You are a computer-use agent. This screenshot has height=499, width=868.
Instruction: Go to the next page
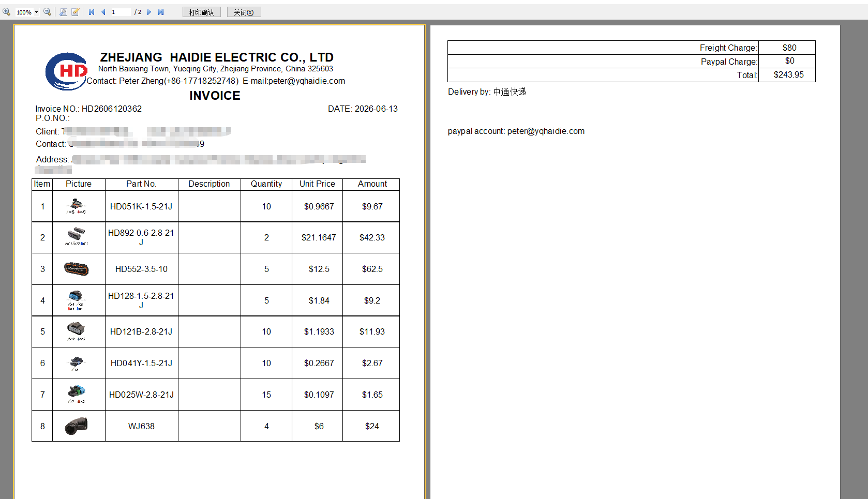coord(149,12)
